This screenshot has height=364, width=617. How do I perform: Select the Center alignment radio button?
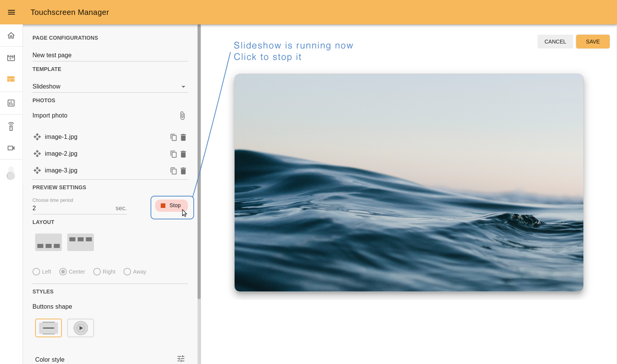tap(63, 272)
